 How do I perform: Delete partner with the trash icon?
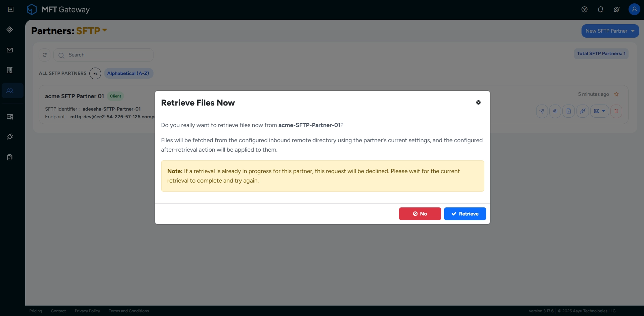tap(616, 111)
